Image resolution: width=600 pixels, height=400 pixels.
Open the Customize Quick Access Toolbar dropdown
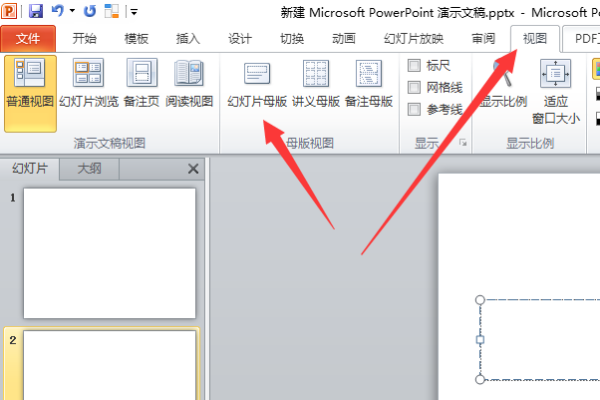tap(134, 12)
